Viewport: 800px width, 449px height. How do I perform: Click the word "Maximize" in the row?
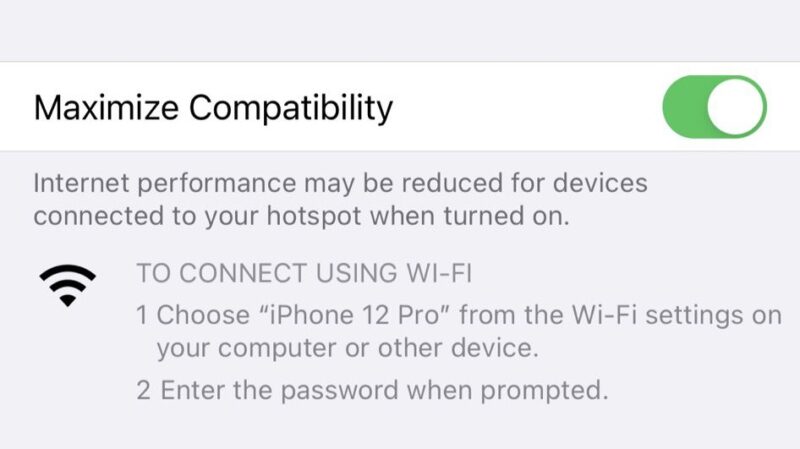106,108
